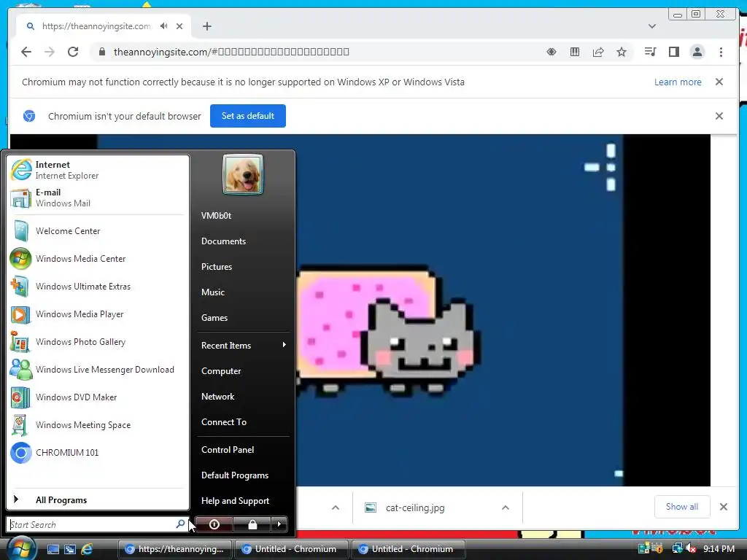The image size is (747, 560).
Task: Close theannoyingsite.com browser tab
Action: (x=179, y=26)
